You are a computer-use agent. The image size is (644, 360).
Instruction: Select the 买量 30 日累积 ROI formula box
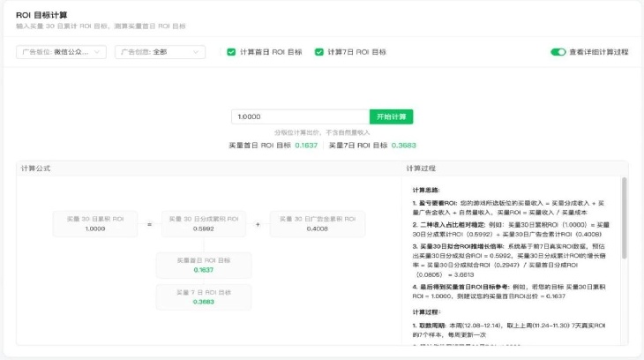[x=95, y=224]
